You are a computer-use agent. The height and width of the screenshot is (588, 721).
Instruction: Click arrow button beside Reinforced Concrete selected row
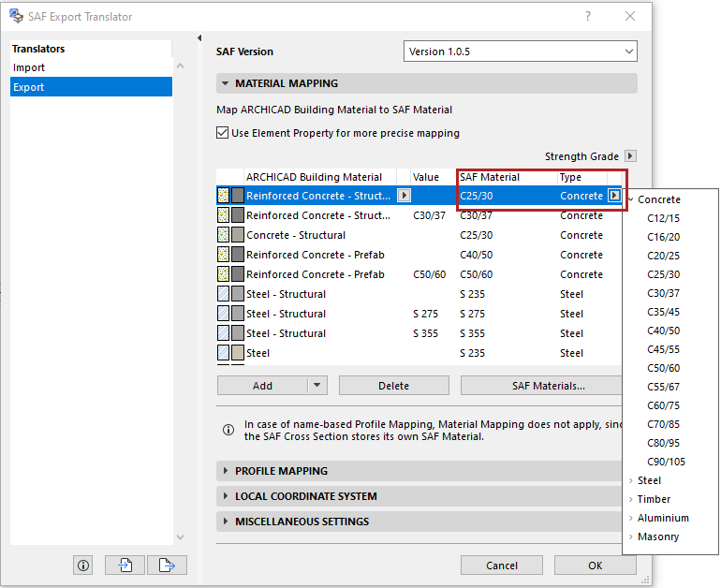[404, 196]
